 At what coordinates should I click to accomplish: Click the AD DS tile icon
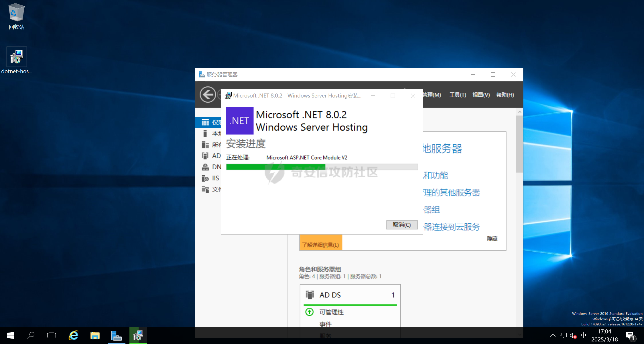click(310, 295)
